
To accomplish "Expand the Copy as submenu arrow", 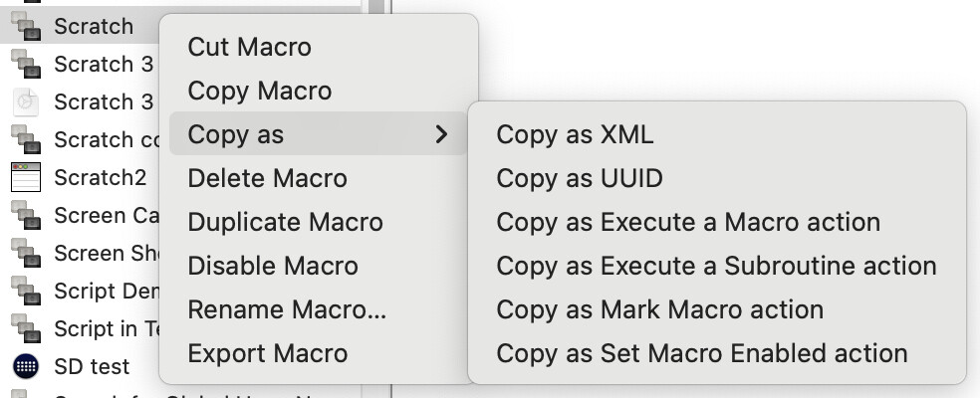I will (x=442, y=133).
